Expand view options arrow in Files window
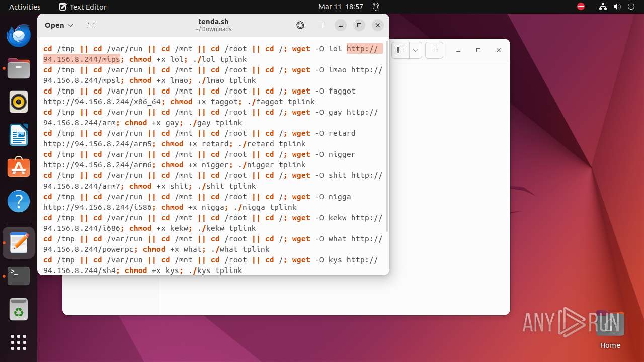 click(415, 50)
